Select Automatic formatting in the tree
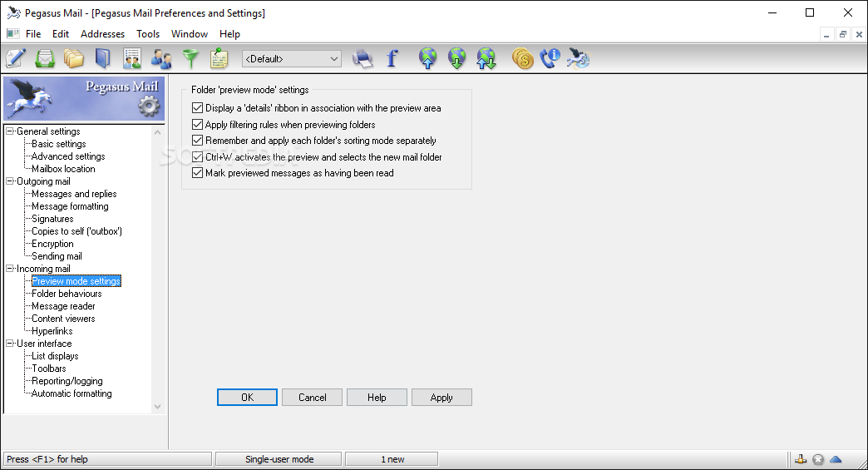The width and height of the screenshot is (868, 470). tap(72, 393)
